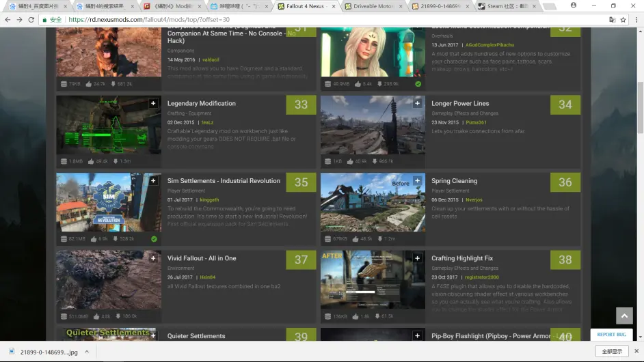Click the scroll-to-top arrow button
This screenshot has width=644, height=362.
(x=624, y=316)
